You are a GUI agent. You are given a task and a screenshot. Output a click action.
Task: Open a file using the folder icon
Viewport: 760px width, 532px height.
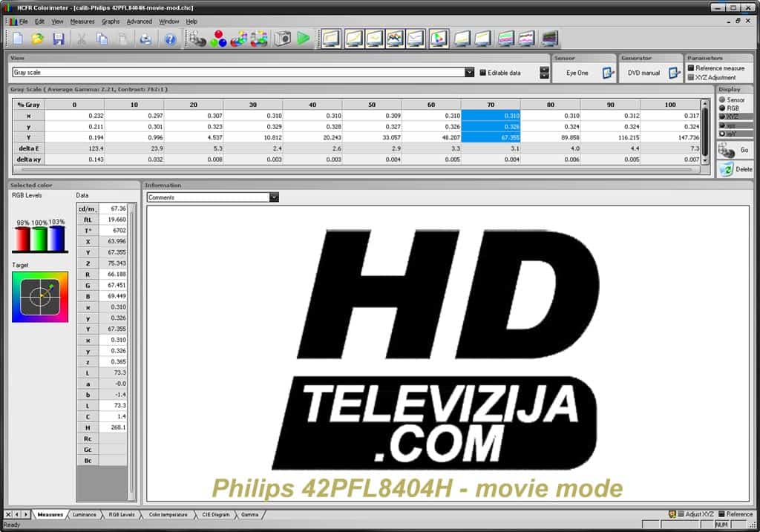coord(38,39)
